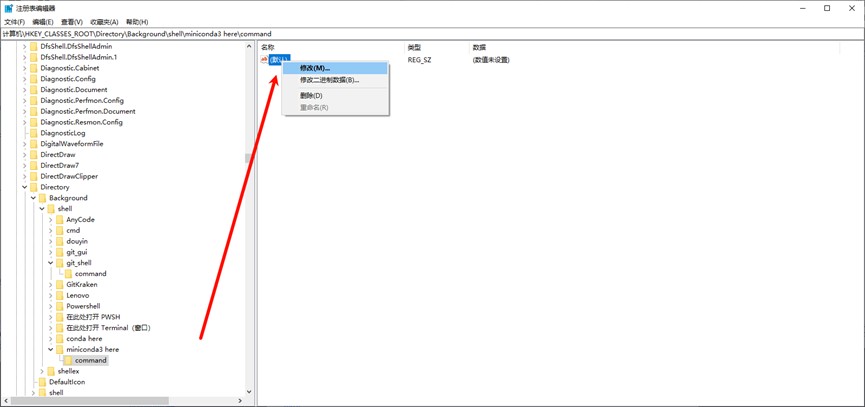Image resolution: width=865 pixels, height=407 pixels.
Task: Click the cmd folder icon
Action: click(60, 231)
